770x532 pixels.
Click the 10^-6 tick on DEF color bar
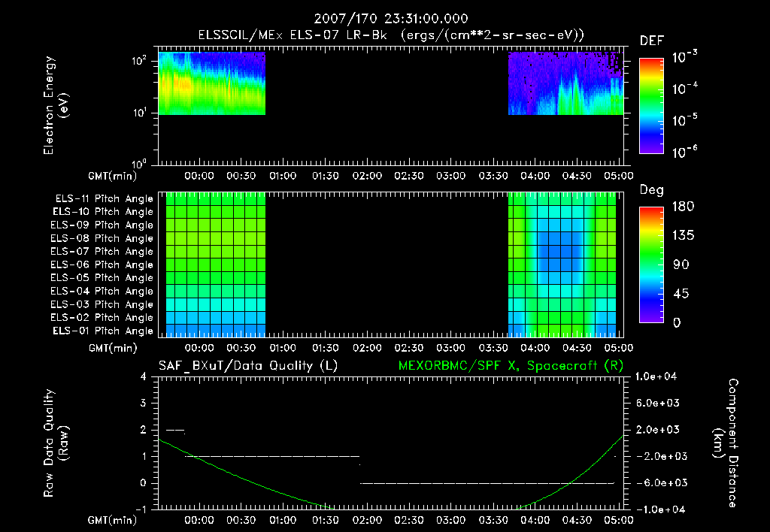[684, 152]
